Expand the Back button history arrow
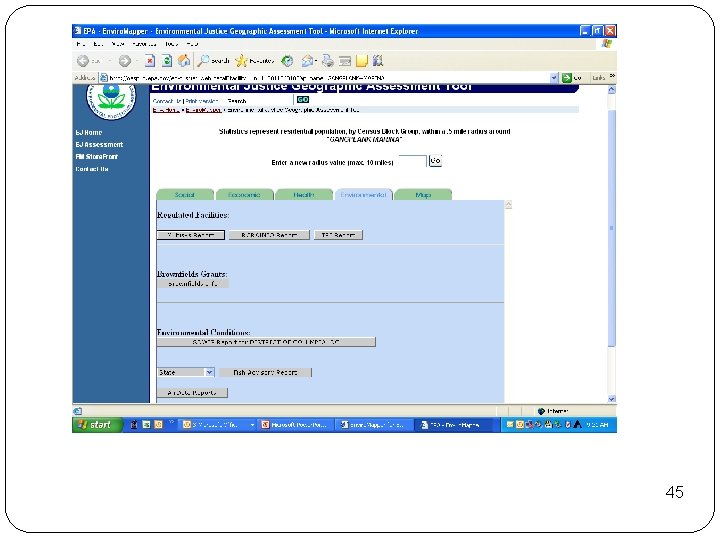The width and height of the screenshot is (720, 540). tap(109, 61)
